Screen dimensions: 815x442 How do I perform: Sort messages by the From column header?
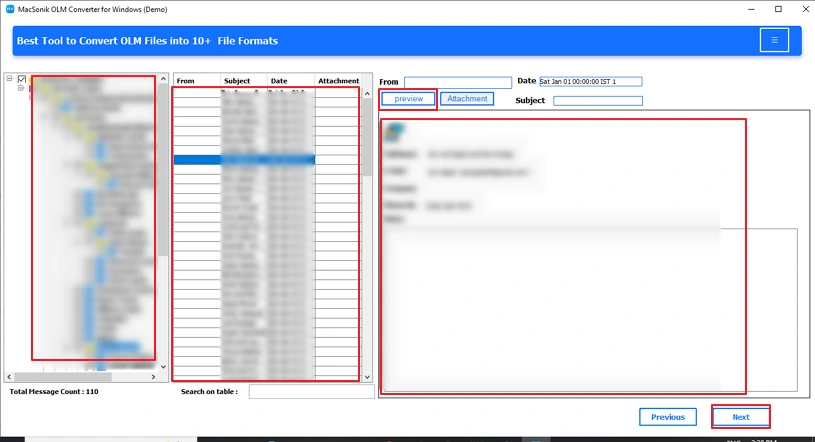(197, 81)
